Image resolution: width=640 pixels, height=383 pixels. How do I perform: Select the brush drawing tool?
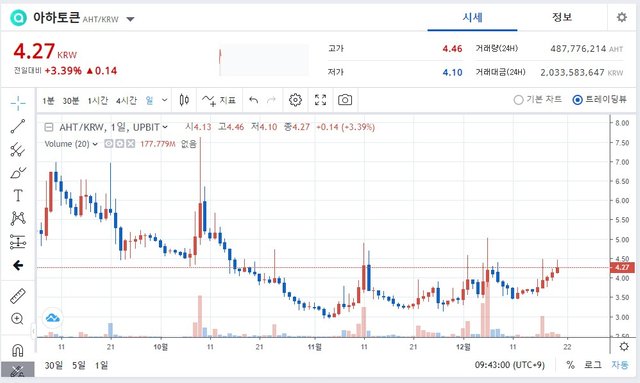(18, 173)
